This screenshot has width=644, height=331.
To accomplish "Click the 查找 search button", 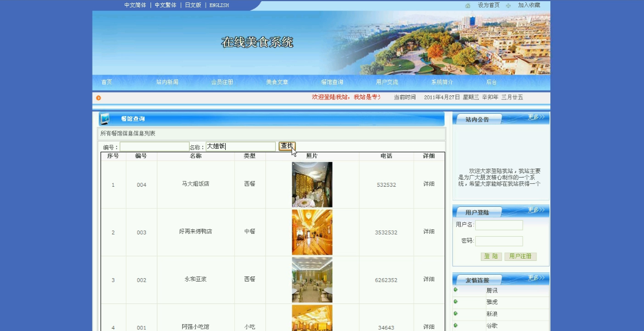I will 287,146.
